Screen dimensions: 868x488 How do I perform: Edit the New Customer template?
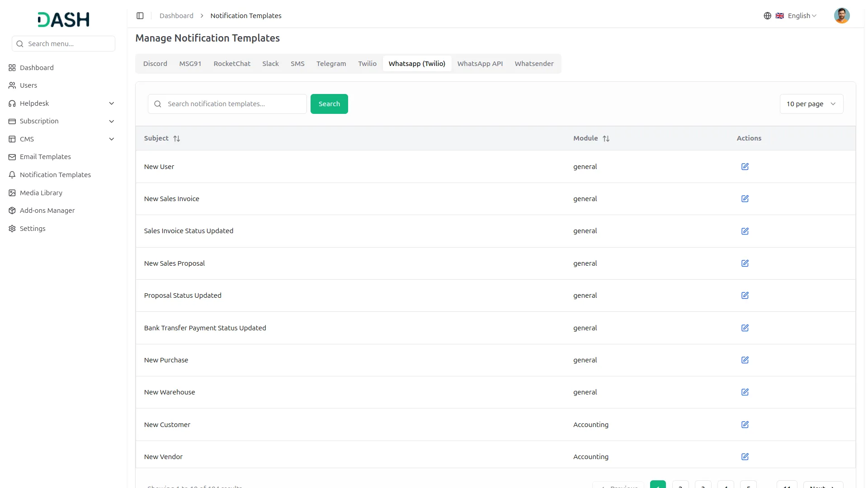(x=745, y=424)
